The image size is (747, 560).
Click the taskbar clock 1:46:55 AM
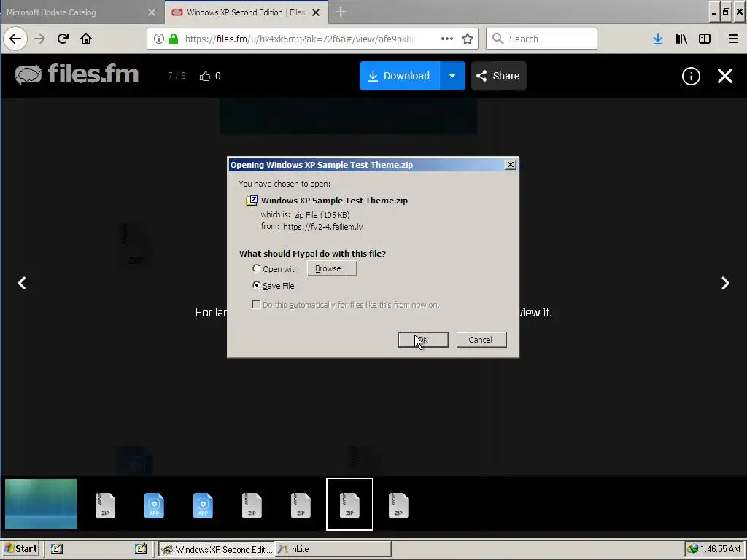point(720,549)
